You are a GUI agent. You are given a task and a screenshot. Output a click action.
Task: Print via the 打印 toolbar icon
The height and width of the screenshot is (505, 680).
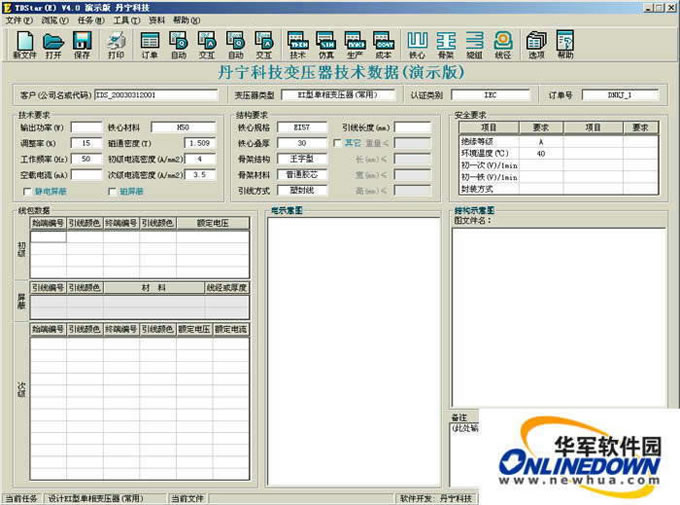pos(116,44)
